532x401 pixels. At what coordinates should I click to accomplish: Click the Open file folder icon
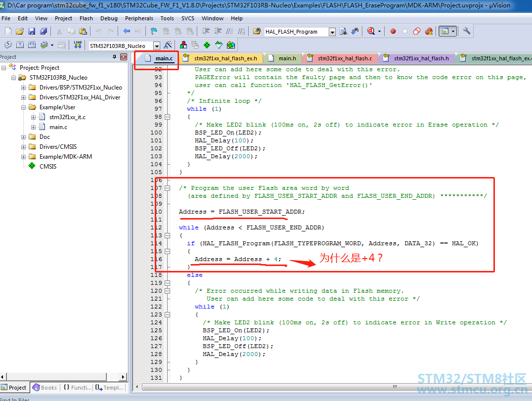pyautogui.click(x=20, y=31)
